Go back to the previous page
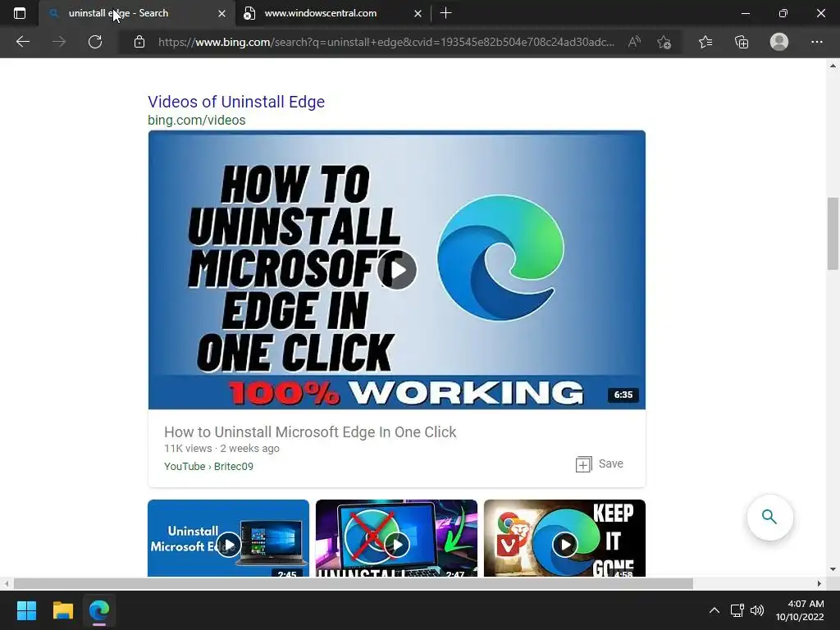Image resolution: width=840 pixels, height=630 pixels. 22,42
